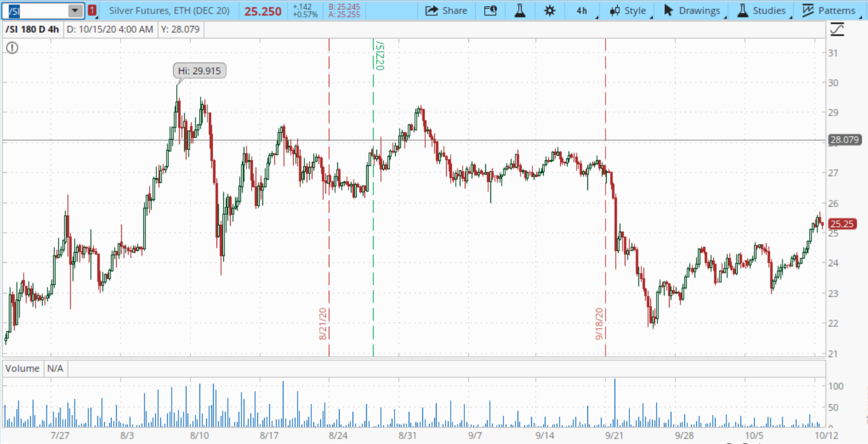Click the N/A volume value label
Screen dimensions: 868x444
point(55,369)
